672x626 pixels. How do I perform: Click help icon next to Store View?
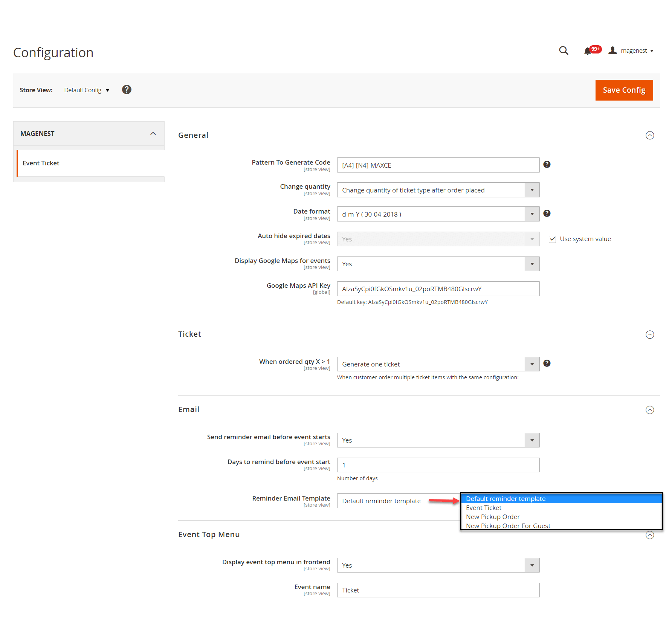127,90
